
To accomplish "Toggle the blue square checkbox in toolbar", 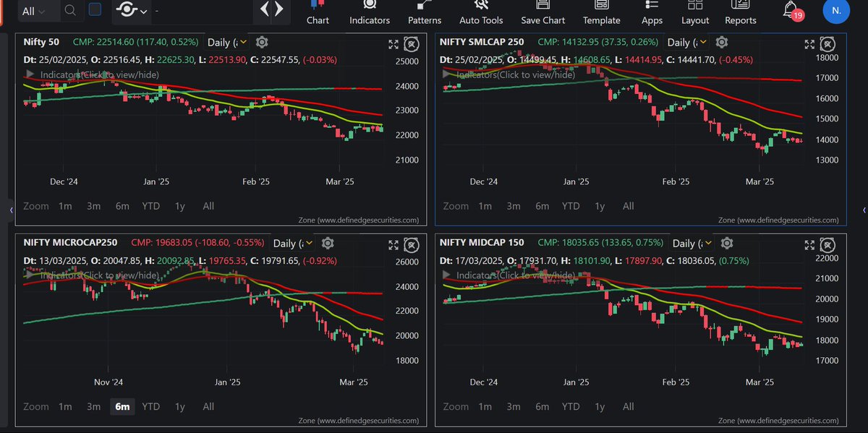I will pyautogui.click(x=95, y=9).
